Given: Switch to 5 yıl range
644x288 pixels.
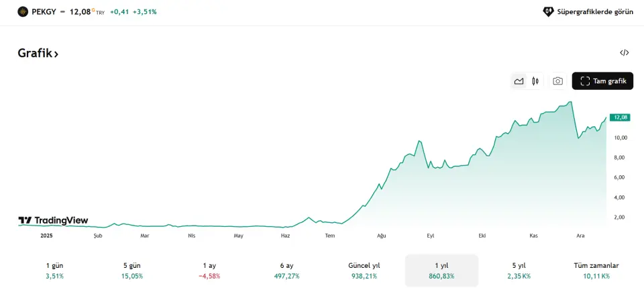Looking at the screenshot, I should [518, 271].
